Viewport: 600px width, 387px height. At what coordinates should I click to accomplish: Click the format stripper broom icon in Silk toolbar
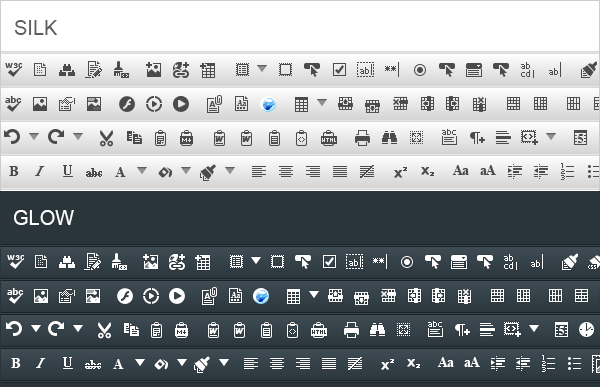click(121, 70)
